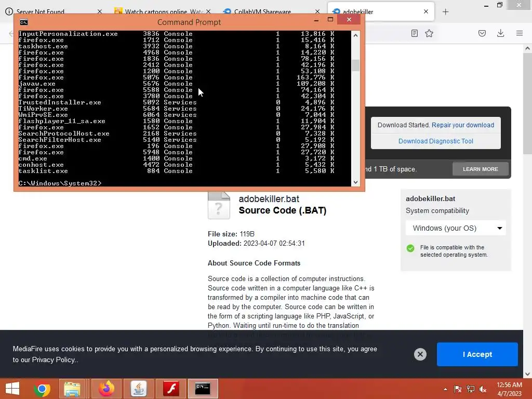The image size is (532, 399).
Task: Close the Watch cartoons online tab
Action: point(208,11)
